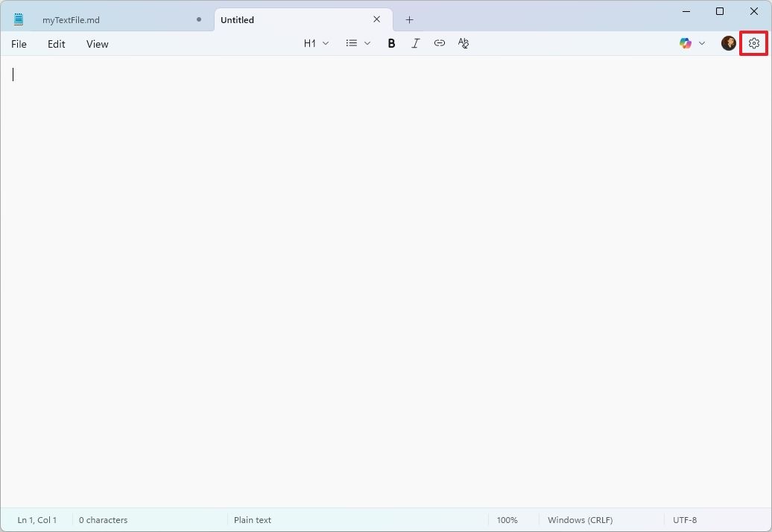Create a bulleted list
Viewport: 772px width, 532px height.
pos(350,43)
